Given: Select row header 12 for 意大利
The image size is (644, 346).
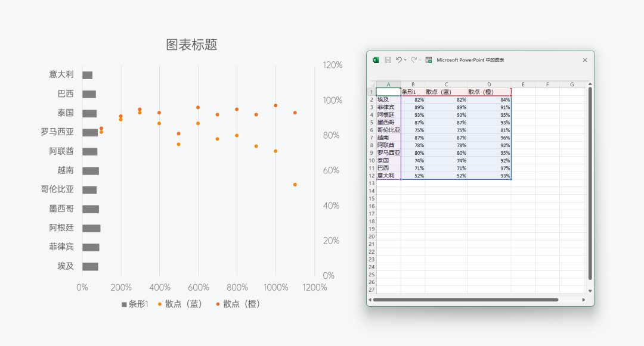Looking at the screenshot, I should pos(371,176).
